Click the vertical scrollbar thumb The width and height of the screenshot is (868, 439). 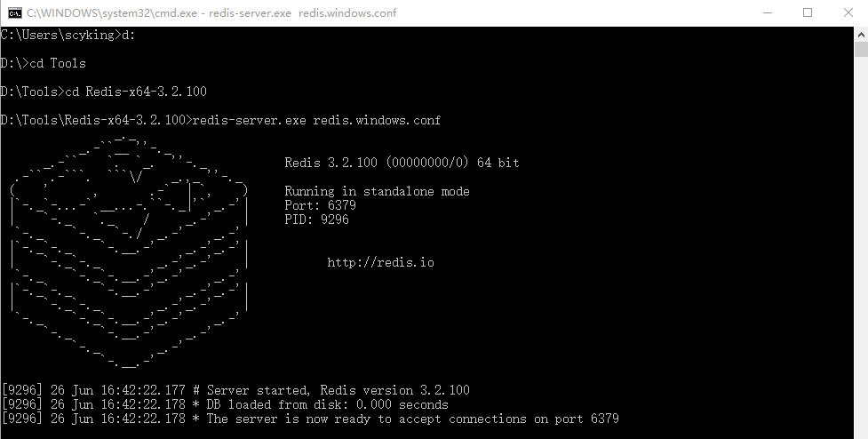861,49
